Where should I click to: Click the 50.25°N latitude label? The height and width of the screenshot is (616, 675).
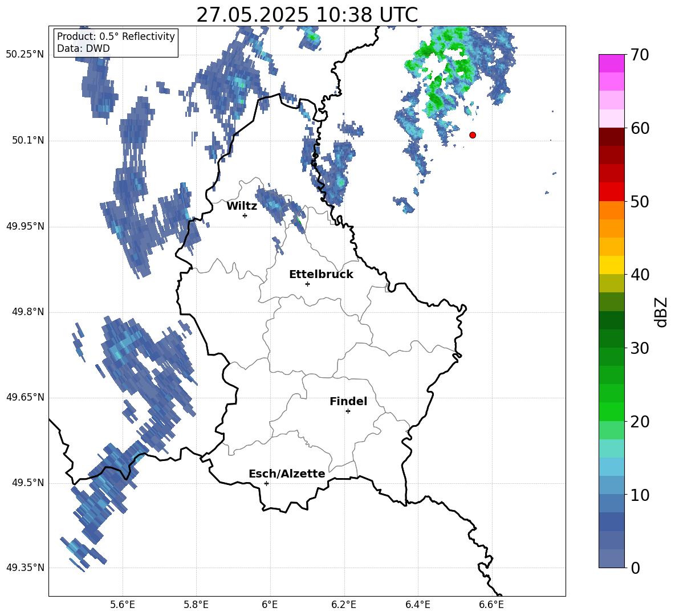tap(25, 55)
